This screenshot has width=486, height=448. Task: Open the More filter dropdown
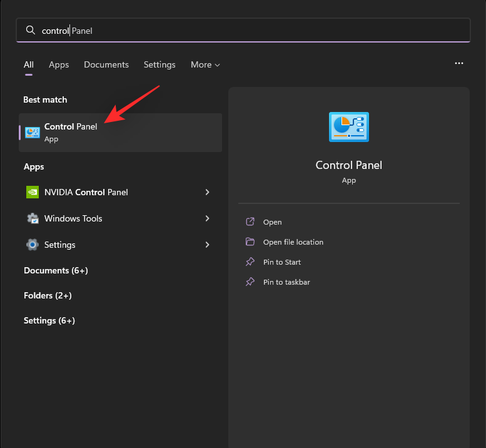coord(205,64)
